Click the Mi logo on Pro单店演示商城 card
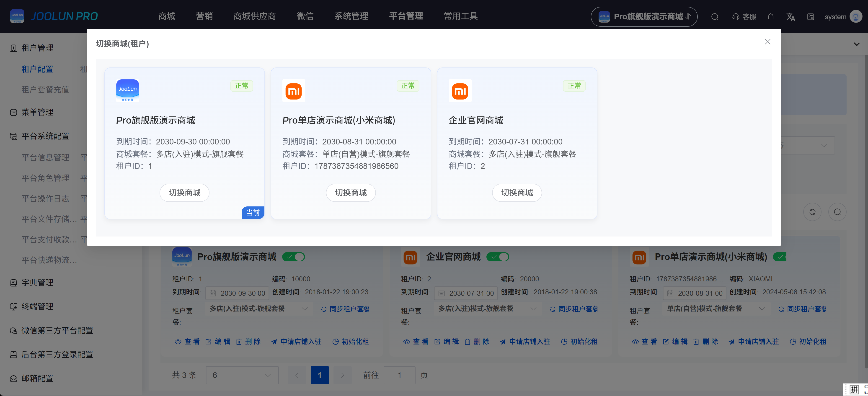 tap(294, 90)
